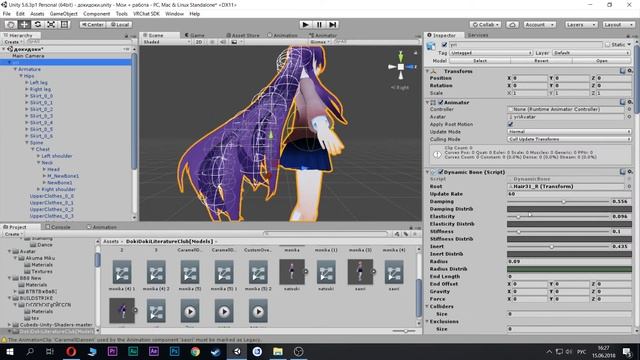Image resolution: width=640 pixels, height=360 pixels.
Task: Open Animator component gear settings
Action: click(x=630, y=102)
